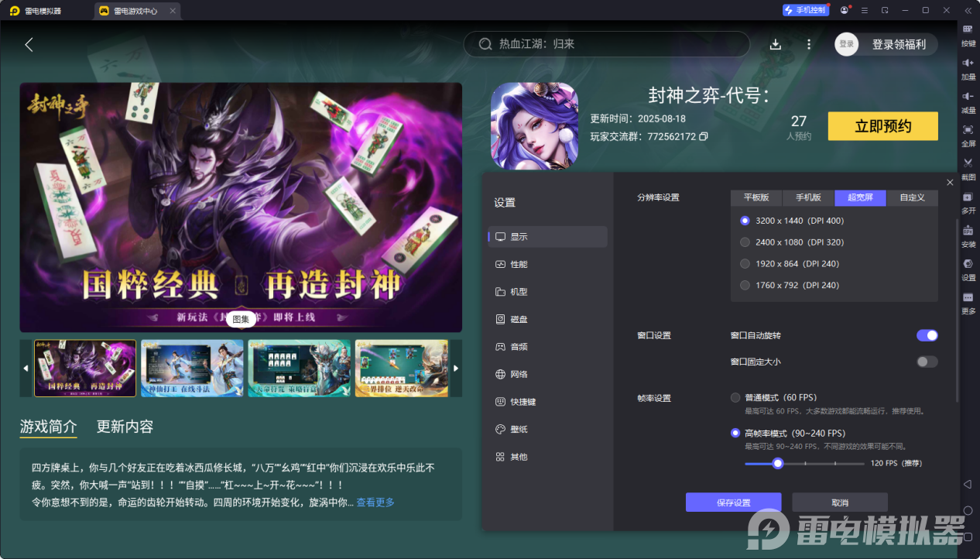Open the hamburger menu in title bar
This screenshot has width=980, height=559.
click(864, 10)
